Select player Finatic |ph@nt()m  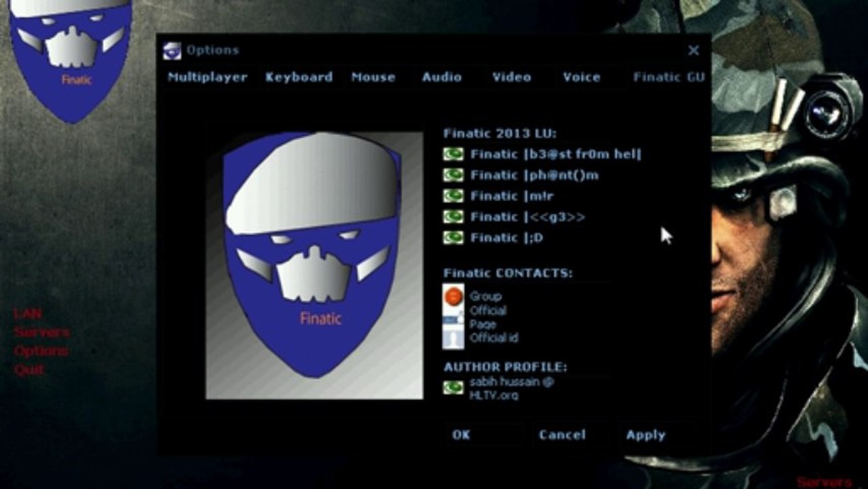point(535,175)
